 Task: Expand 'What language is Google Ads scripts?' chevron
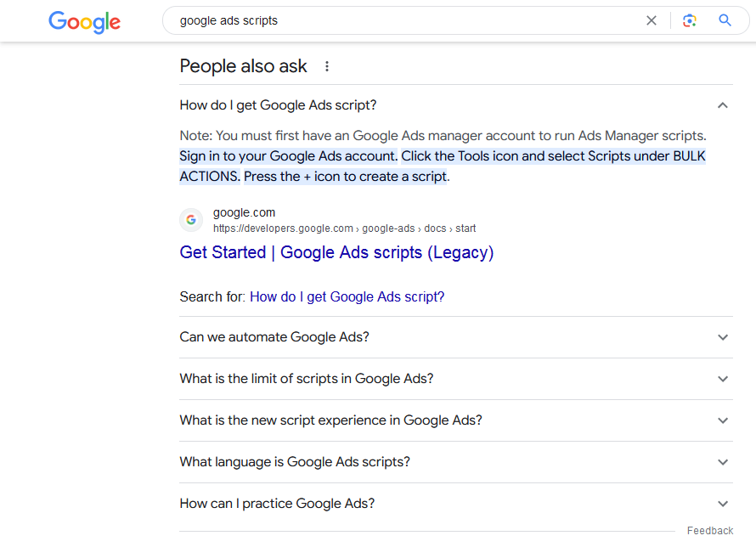point(722,462)
